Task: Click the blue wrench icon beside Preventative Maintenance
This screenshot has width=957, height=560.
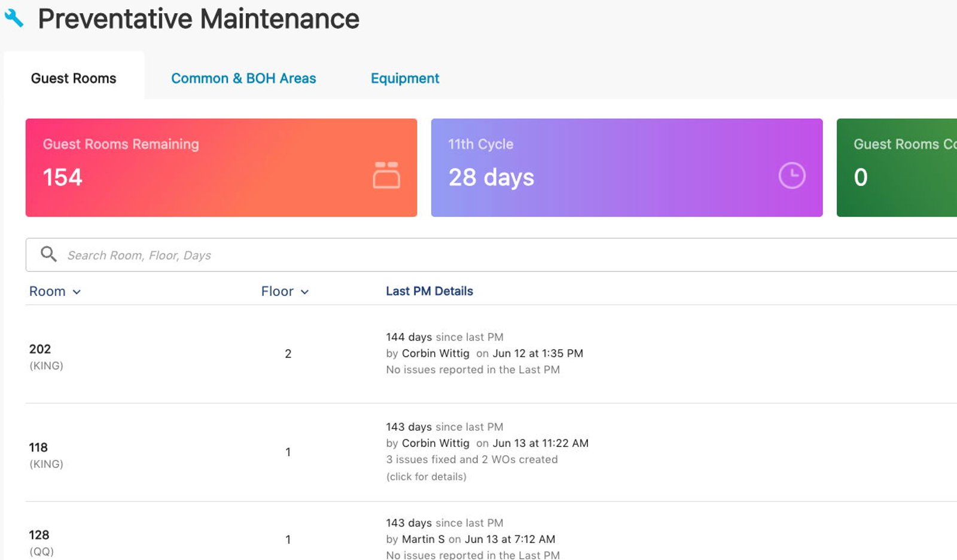Action: (14, 19)
